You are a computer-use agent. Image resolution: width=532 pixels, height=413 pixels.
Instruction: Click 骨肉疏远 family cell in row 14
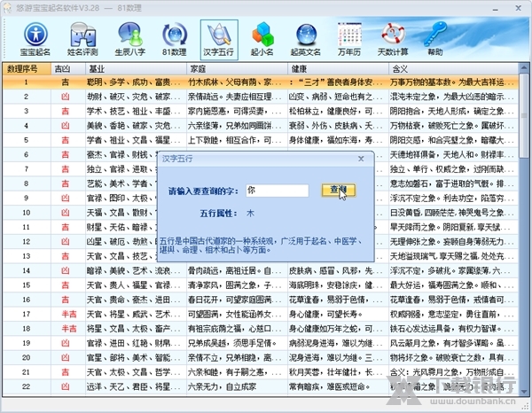(235, 271)
